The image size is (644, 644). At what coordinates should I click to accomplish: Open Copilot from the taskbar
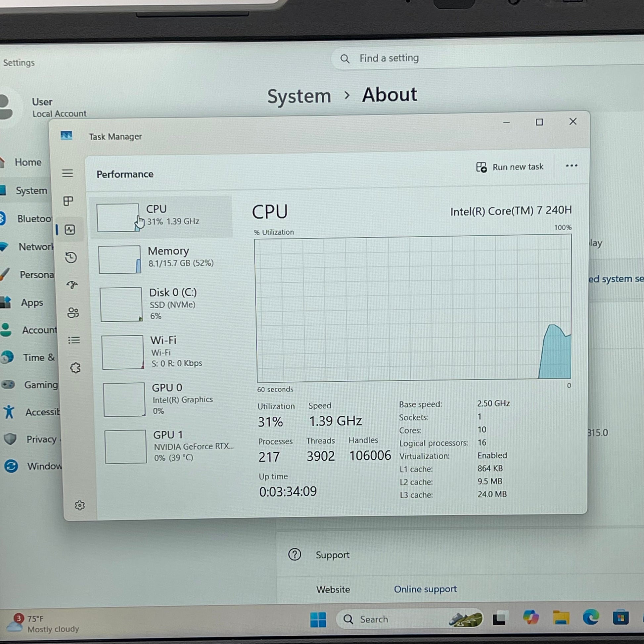[x=531, y=617]
